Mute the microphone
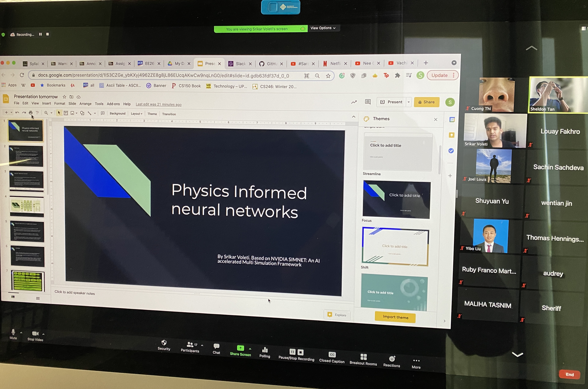This screenshot has height=389, width=588. (x=13, y=332)
